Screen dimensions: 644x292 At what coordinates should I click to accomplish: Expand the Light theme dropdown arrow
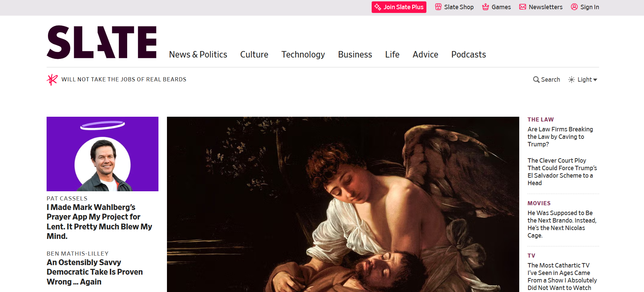point(595,80)
